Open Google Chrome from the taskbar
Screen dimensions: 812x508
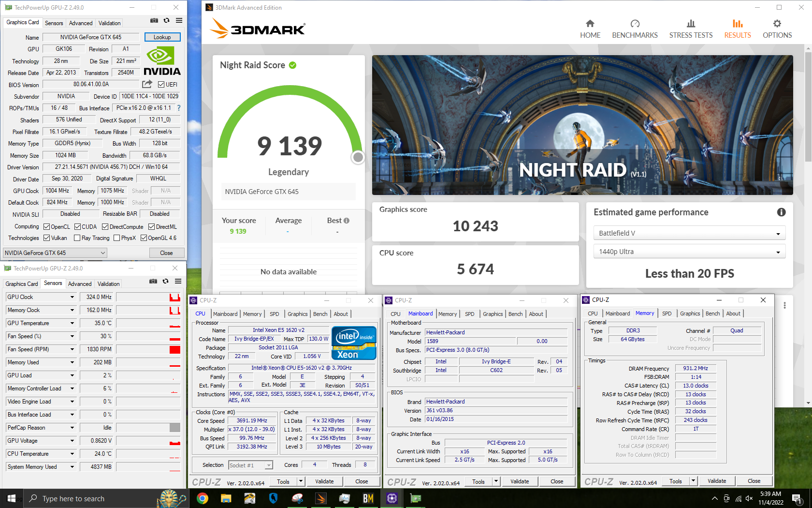tap(203, 498)
